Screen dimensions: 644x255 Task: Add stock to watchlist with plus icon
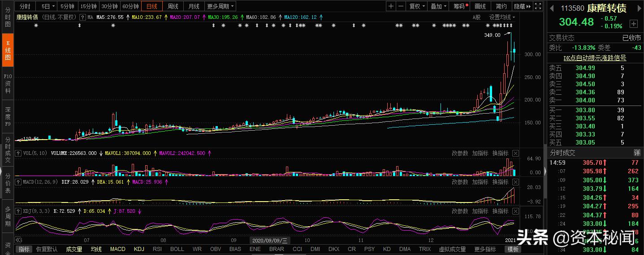pyautogui.click(x=633, y=23)
